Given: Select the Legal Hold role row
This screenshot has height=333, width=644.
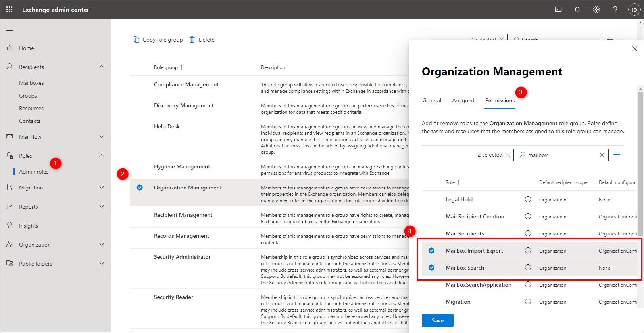Looking at the screenshot, I should click(529, 199).
